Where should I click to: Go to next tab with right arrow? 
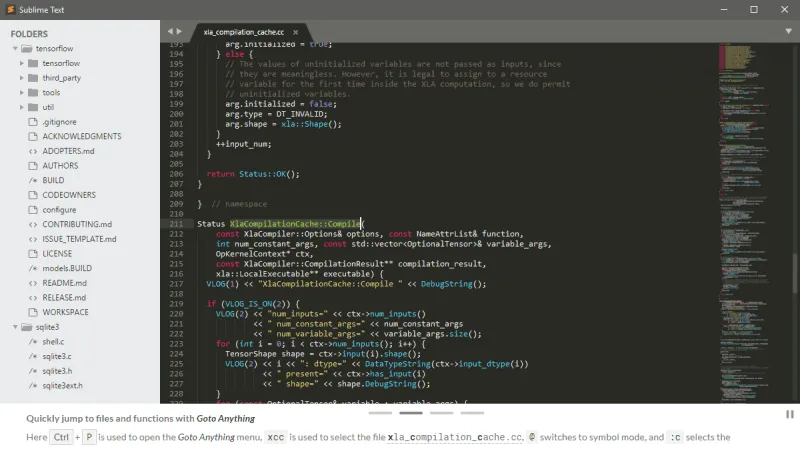pyautogui.click(x=179, y=31)
